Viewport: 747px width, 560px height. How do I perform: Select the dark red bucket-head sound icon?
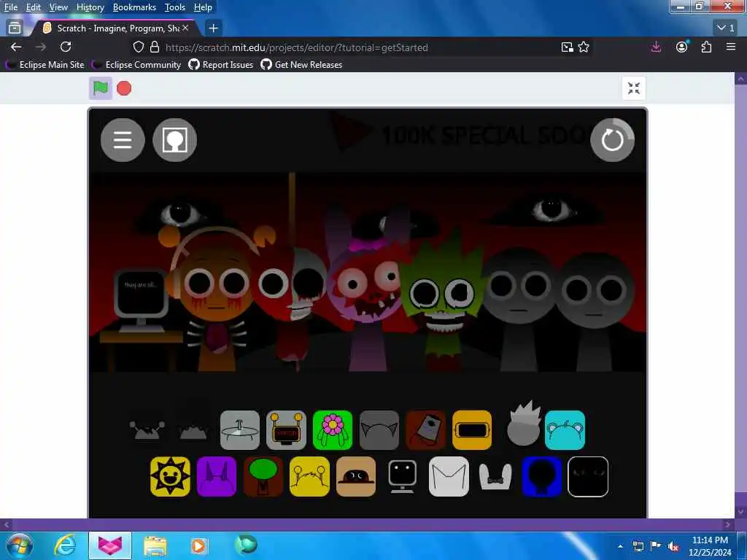coord(425,430)
